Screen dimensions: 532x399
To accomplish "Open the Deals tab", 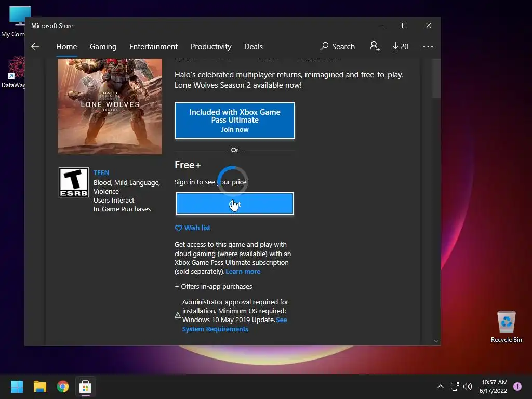I will click(x=254, y=46).
